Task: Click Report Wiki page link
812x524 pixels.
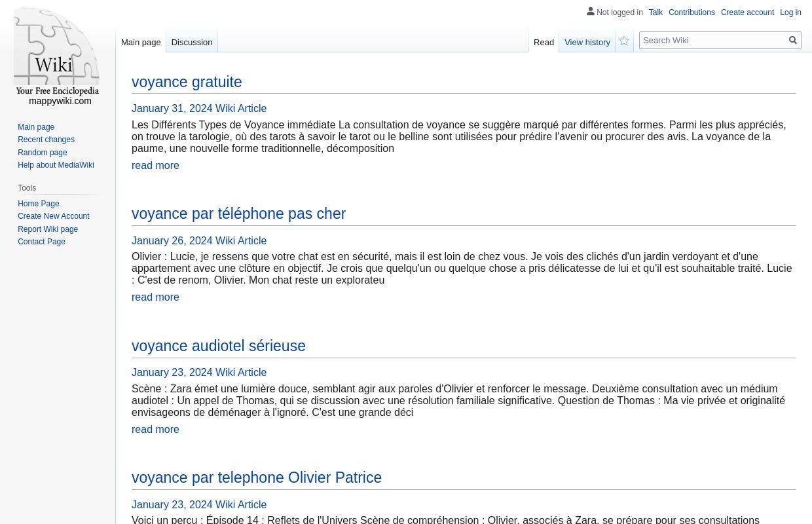Action: [48, 229]
